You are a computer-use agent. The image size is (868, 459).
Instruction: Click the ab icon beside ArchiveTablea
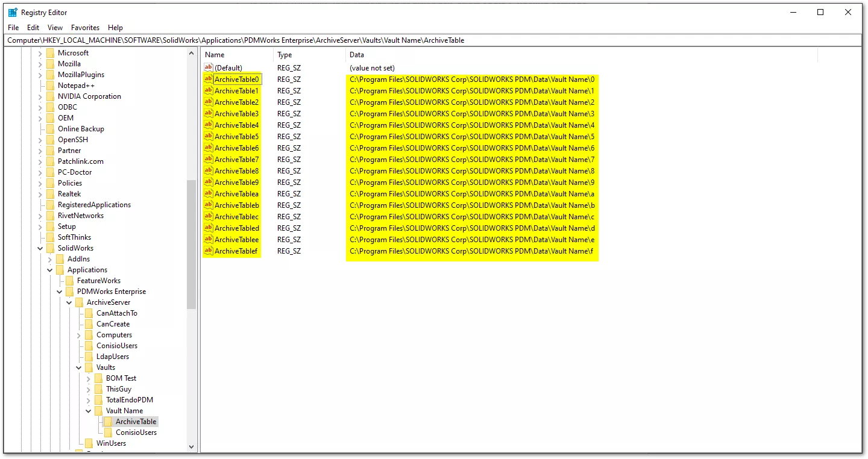pyautogui.click(x=209, y=193)
